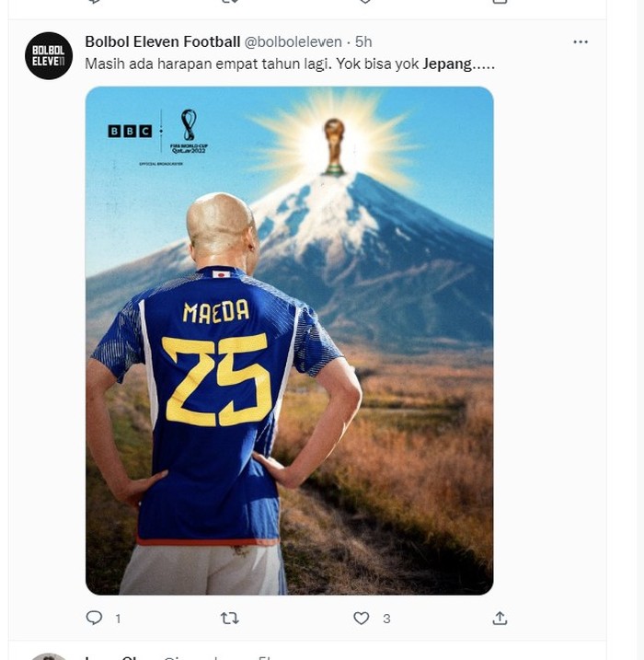This screenshot has height=660, width=644.
Task: Click the World Cup trophy on the mountain
Action: pos(334,147)
